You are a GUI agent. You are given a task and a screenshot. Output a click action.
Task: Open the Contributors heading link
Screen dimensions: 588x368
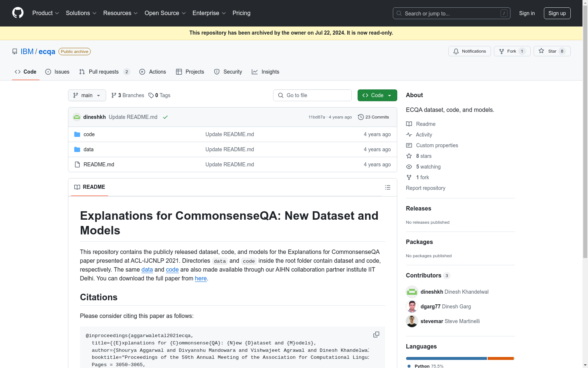[x=428, y=275]
